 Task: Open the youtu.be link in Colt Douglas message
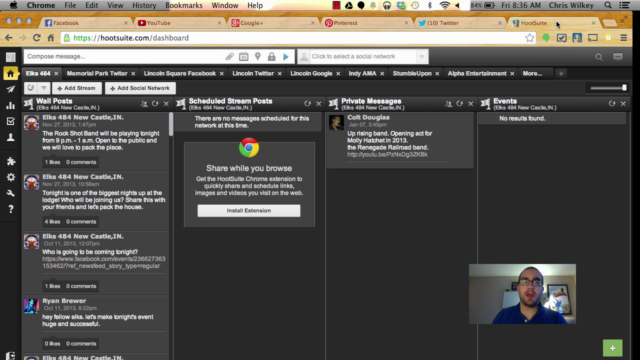point(387,155)
